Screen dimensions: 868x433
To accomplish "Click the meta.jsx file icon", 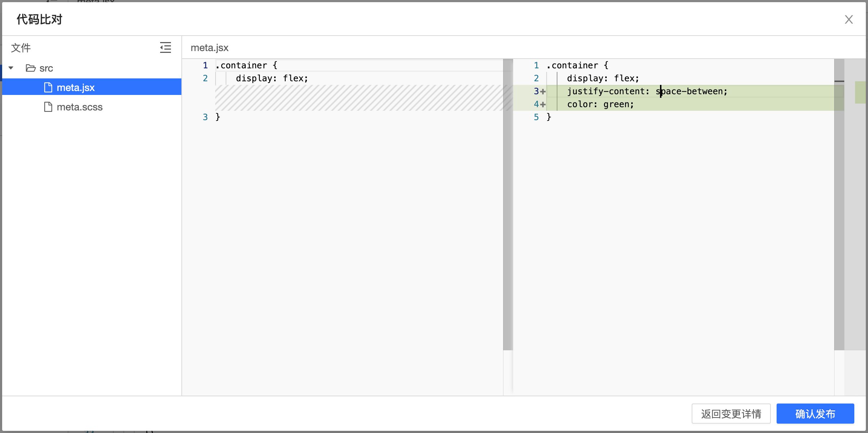I will coord(48,87).
